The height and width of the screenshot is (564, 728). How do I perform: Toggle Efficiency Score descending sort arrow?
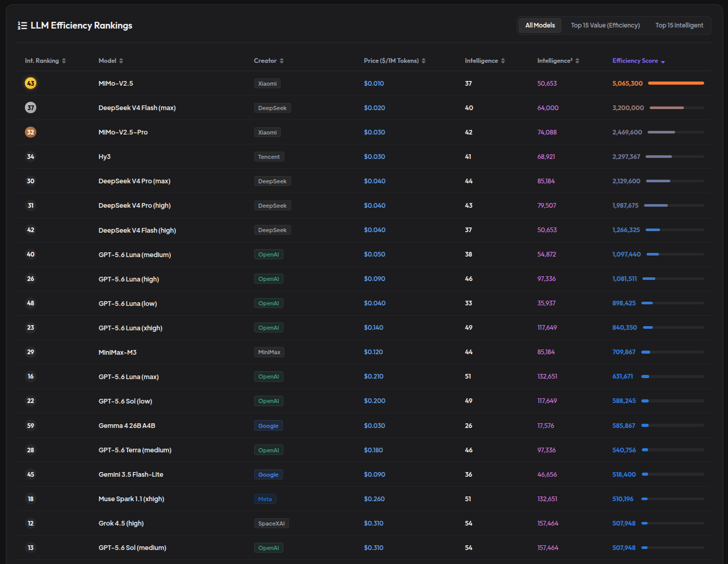663,61
